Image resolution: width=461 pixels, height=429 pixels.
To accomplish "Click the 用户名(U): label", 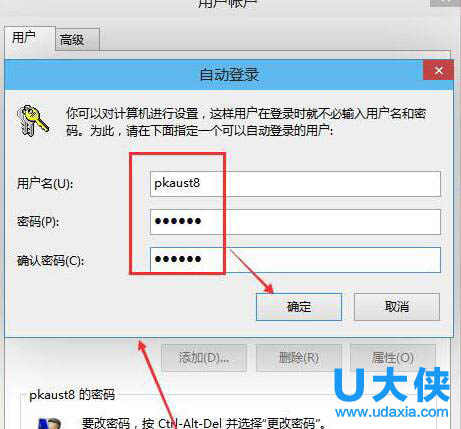I will pos(45,184).
